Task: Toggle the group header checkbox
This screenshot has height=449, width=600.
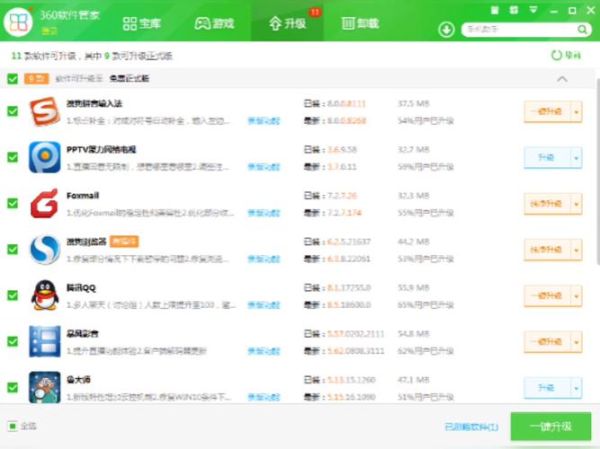Action: click(13, 79)
